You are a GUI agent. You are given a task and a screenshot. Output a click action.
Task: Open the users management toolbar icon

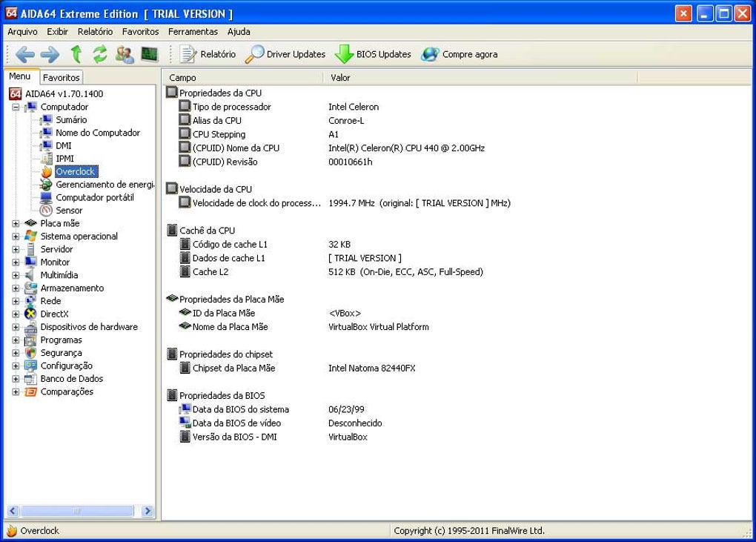tap(125, 54)
